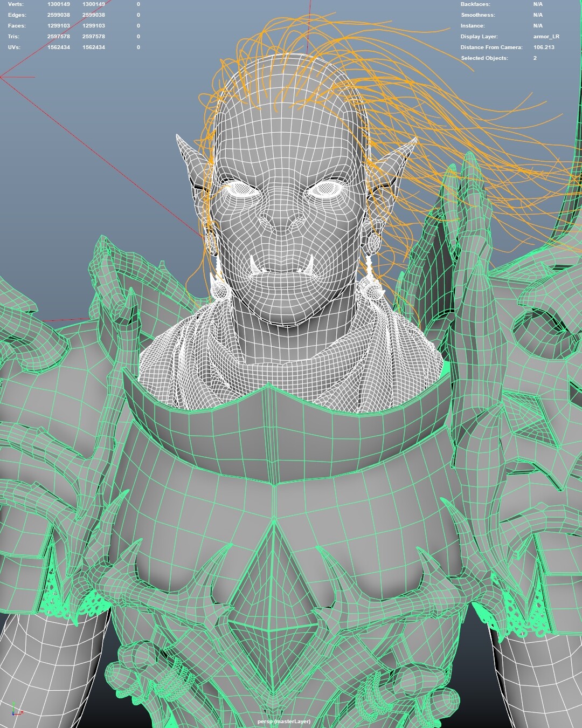Image resolution: width=582 pixels, height=728 pixels.
Task: Click the Selected Objects: label
Action: pos(484,58)
